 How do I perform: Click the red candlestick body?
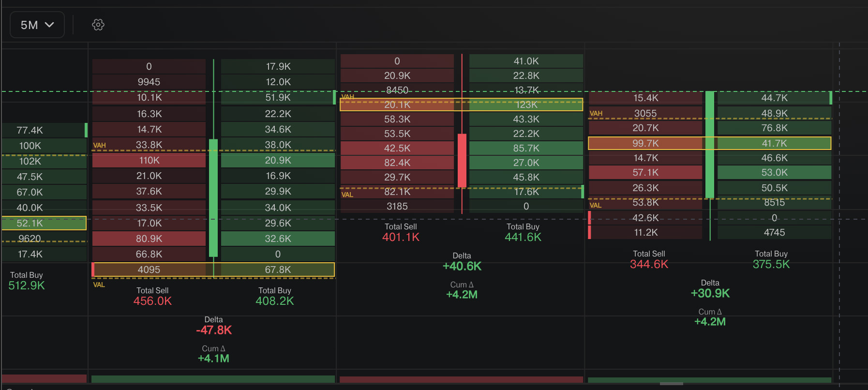pyautogui.click(x=462, y=161)
